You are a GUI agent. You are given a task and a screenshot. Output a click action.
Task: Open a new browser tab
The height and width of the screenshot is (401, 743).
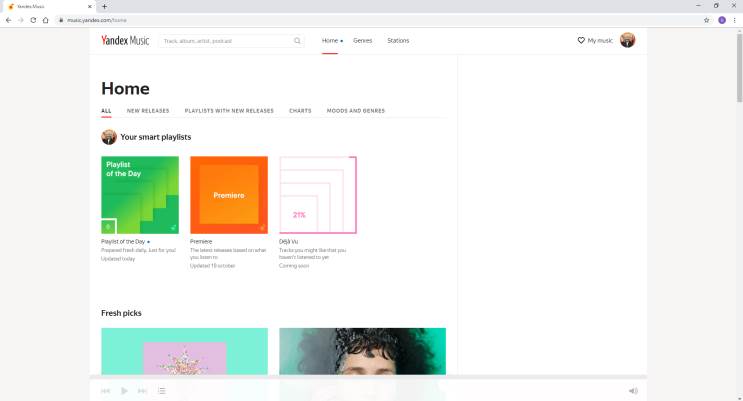[x=104, y=6]
